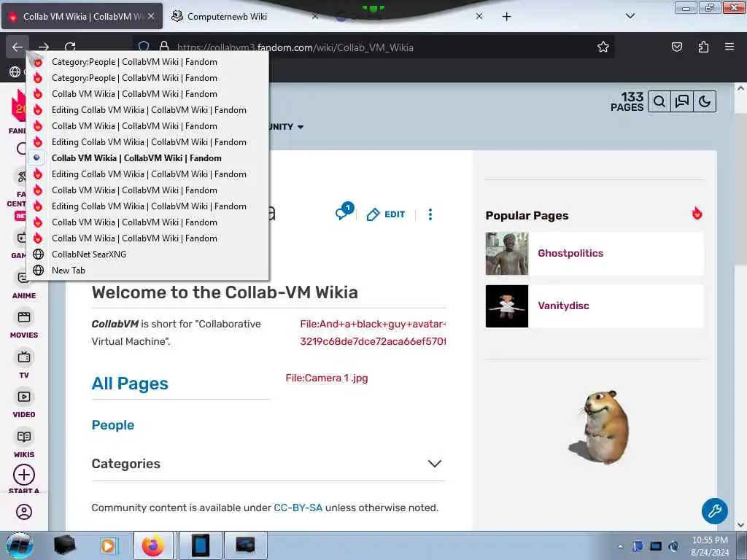Open the CC-BY-SA license link

[x=298, y=507]
